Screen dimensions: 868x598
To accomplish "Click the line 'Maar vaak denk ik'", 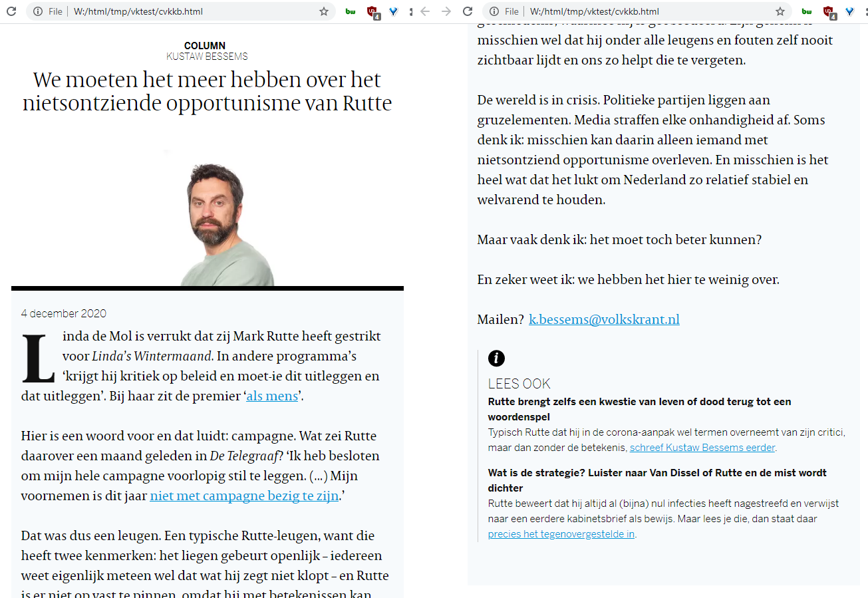I will [619, 240].
